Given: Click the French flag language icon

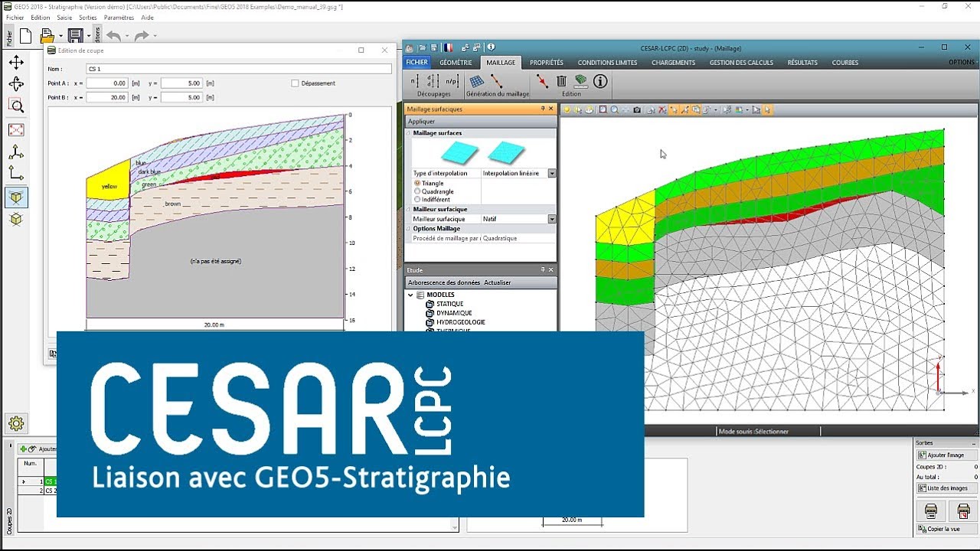Looking at the screenshot, I should point(449,47).
